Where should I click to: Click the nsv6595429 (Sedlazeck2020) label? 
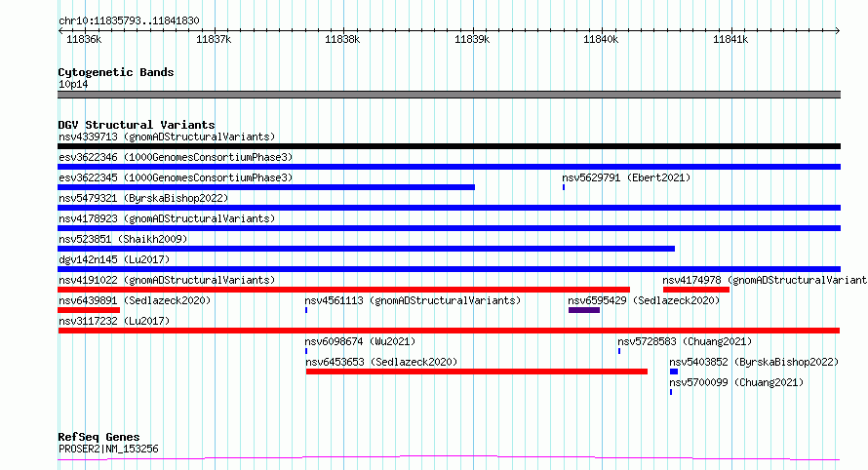[644, 300]
